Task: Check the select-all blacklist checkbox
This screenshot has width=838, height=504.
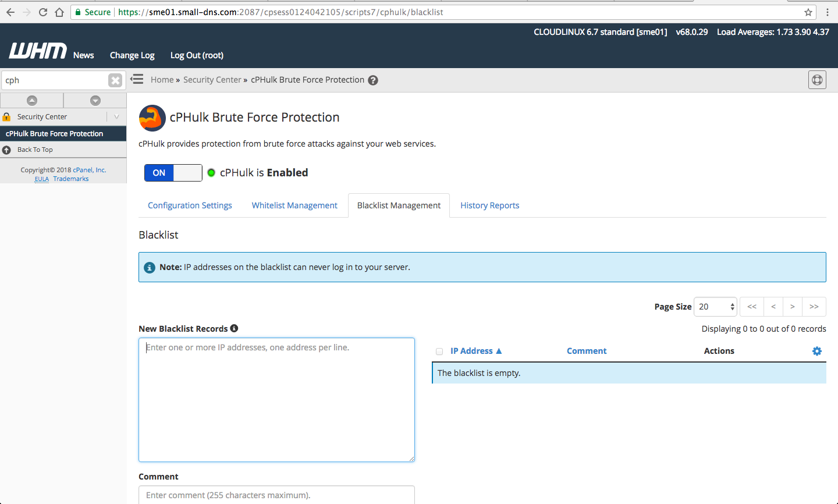Action: point(439,352)
